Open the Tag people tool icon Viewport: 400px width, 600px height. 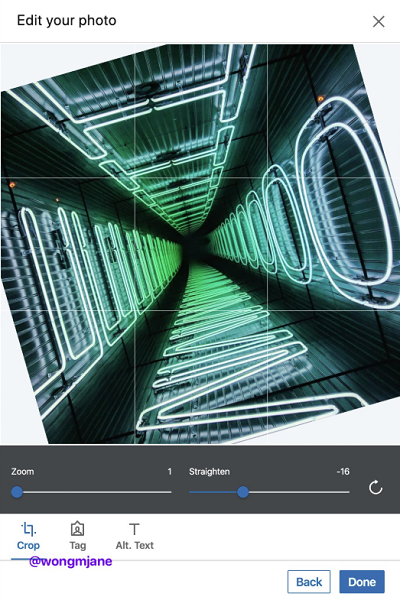[77, 529]
